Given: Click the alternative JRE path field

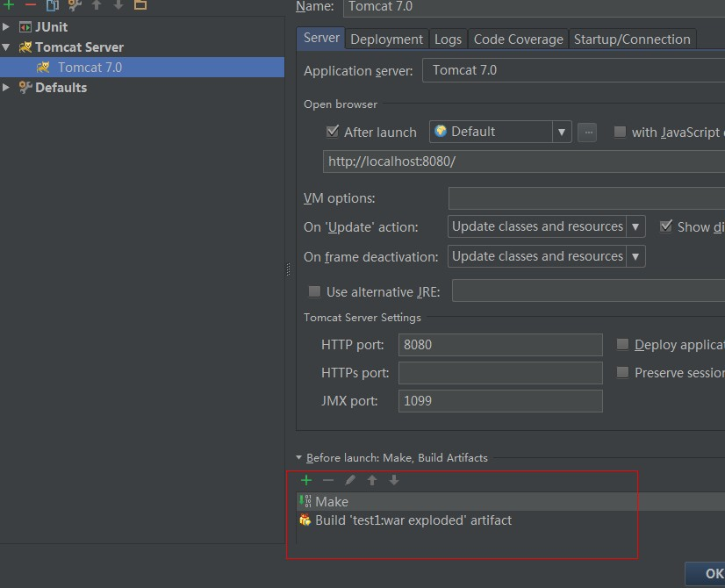Looking at the screenshot, I should coord(589,290).
